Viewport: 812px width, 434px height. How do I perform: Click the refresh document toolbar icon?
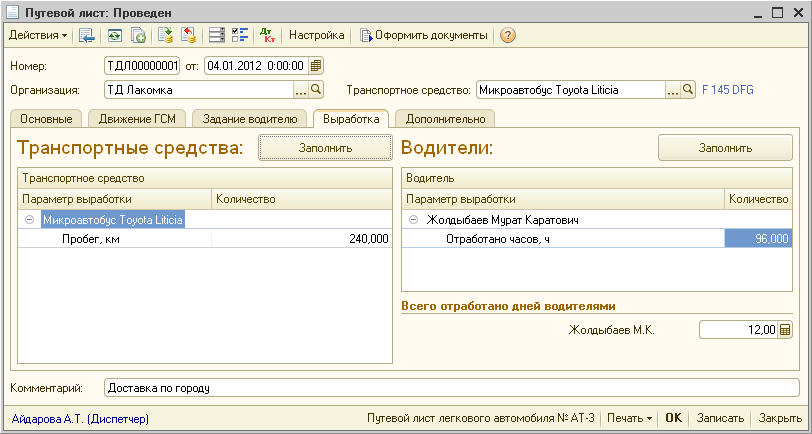(115, 36)
